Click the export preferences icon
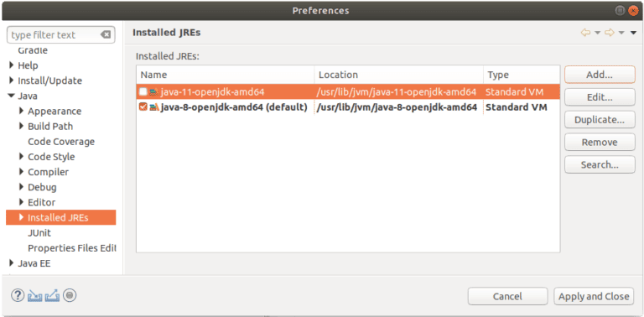The width and height of the screenshot is (644, 317). pyautogui.click(x=52, y=296)
